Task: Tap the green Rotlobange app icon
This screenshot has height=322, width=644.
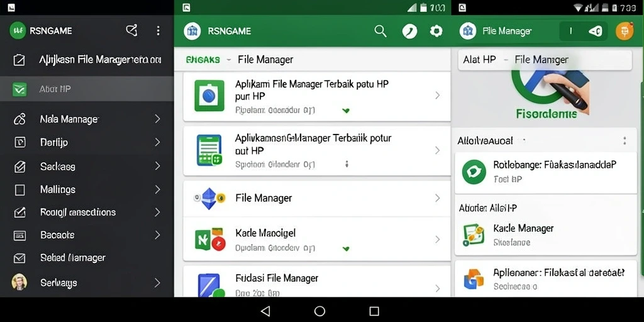Action: pos(474,172)
